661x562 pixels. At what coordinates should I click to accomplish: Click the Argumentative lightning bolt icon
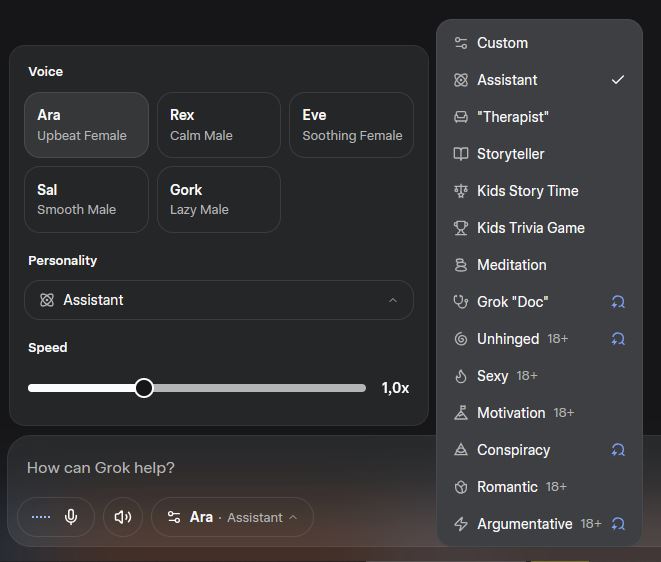tap(461, 524)
